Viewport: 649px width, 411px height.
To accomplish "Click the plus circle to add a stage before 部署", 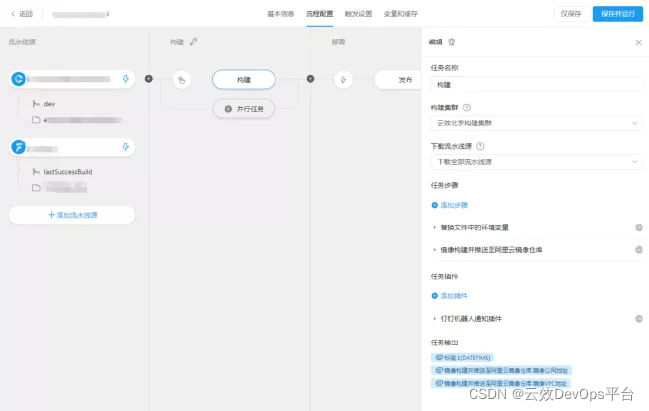I will 310,79.
